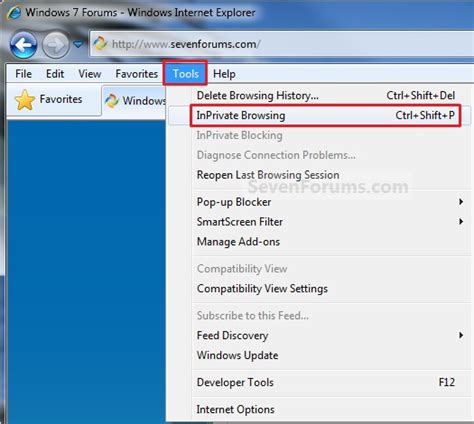The image size is (474, 424).
Task: Open Manage Add-ons
Action: [x=320, y=242]
